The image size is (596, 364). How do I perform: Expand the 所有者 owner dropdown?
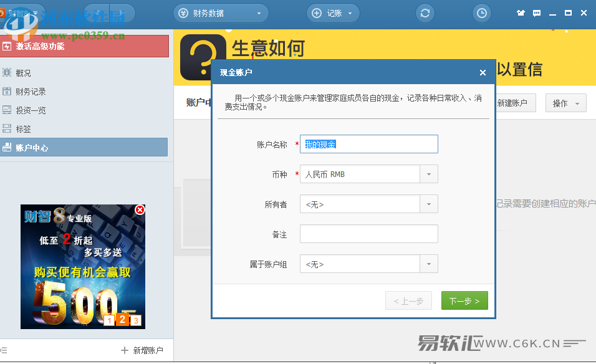429,204
